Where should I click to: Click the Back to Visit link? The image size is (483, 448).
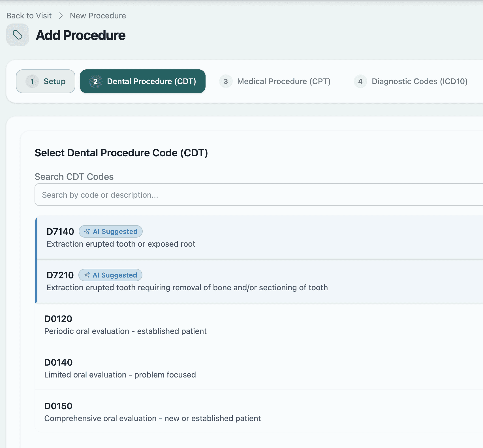[x=29, y=16]
